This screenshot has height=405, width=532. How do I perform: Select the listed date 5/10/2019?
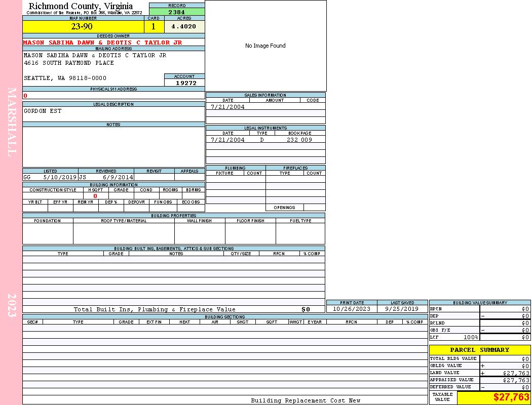(60, 178)
